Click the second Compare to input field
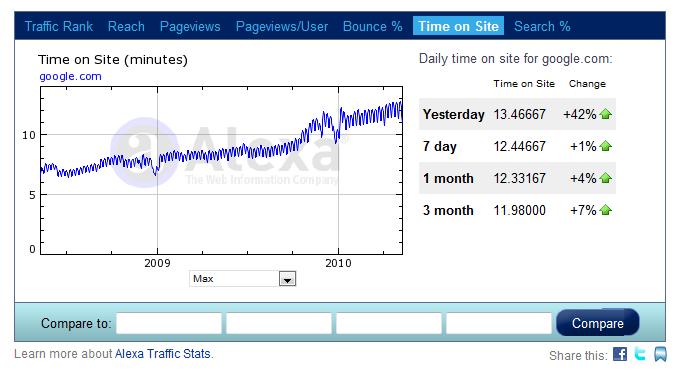This screenshot has width=679, height=371. [x=279, y=323]
